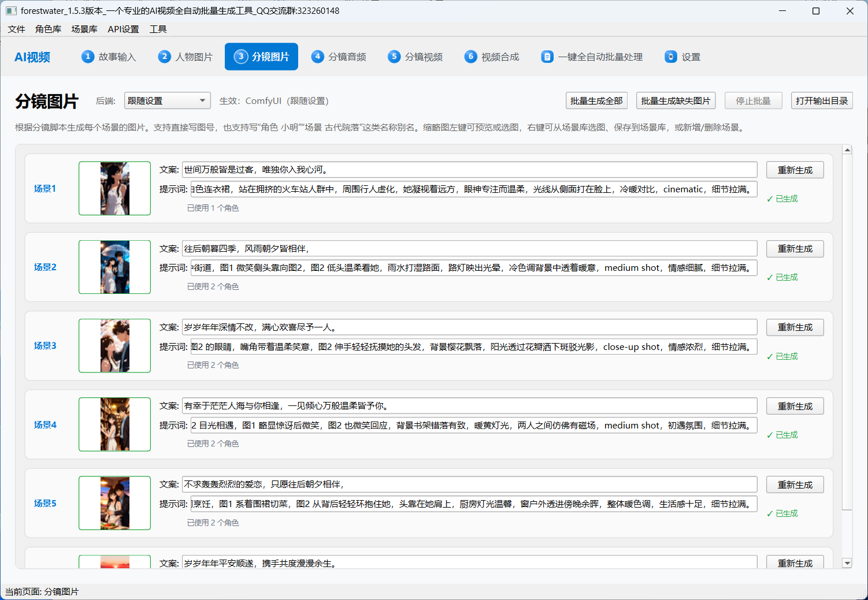Click the AI视频 logo text
This screenshot has height=600, width=868.
32,57
